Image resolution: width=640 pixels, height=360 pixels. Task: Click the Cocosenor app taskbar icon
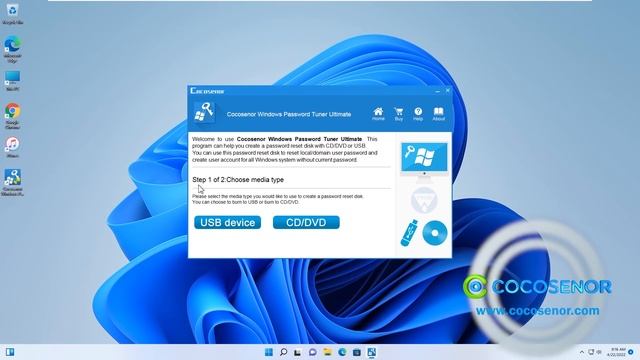pyautogui.click(x=371, y=352)
